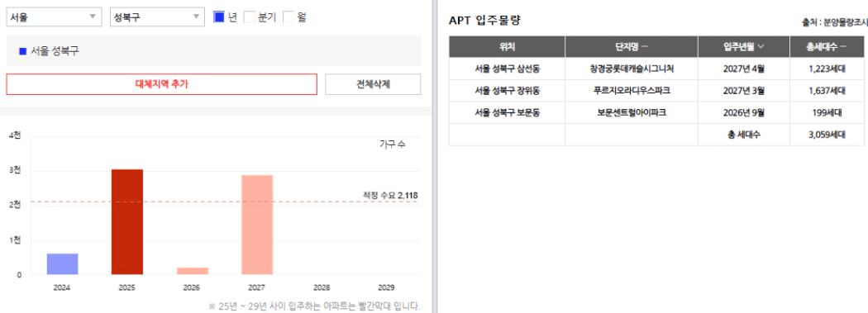Sort table by 총세대수 column header
The image size is (868, 313).
[826, 47]
